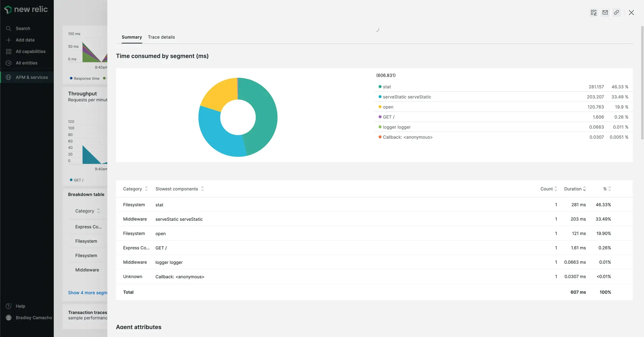Click the feedback form edit icon
The width and height of the screenshot is (644, 337).
594,13
